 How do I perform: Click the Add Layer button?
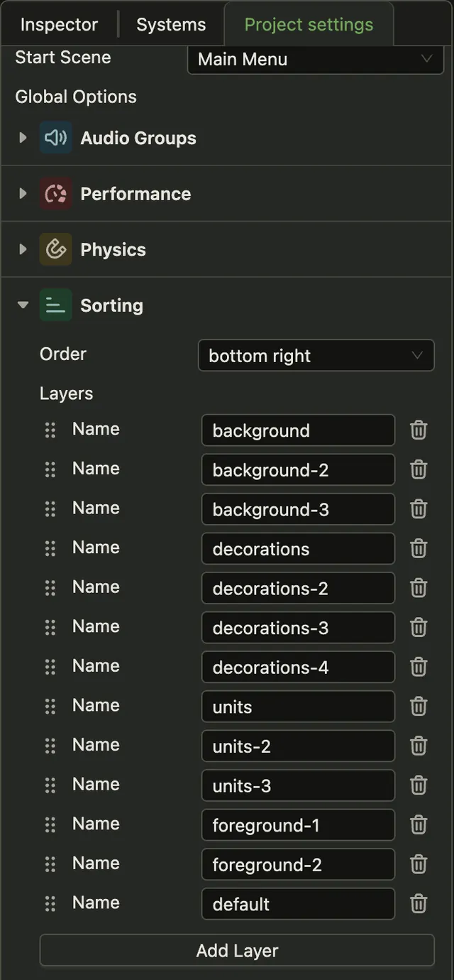(237, 950)
